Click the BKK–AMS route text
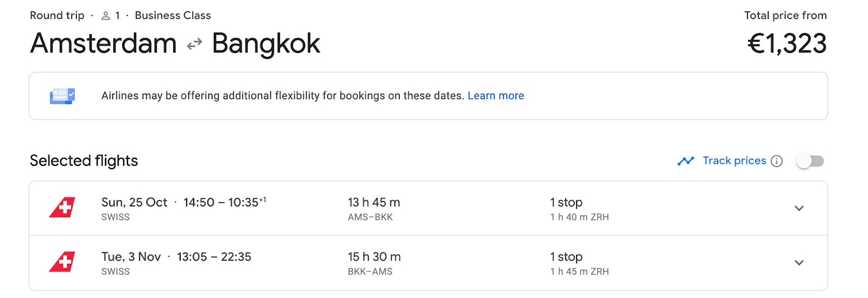 (x=371, y=271)
